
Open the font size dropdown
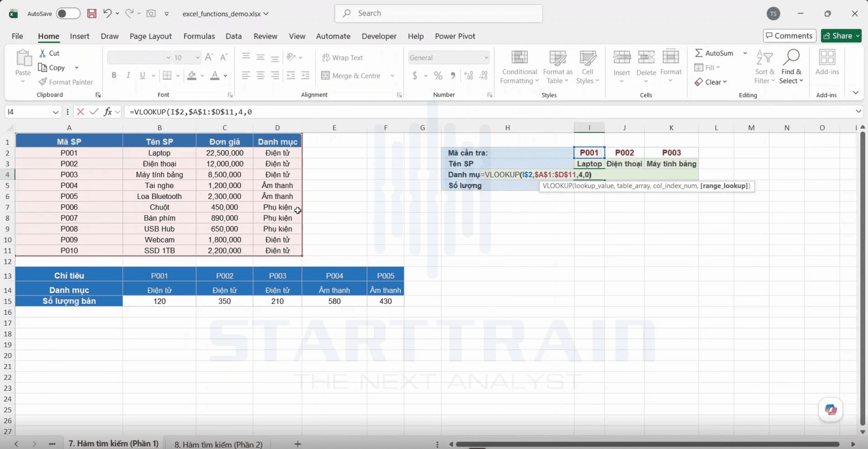(x=198, y=57)
